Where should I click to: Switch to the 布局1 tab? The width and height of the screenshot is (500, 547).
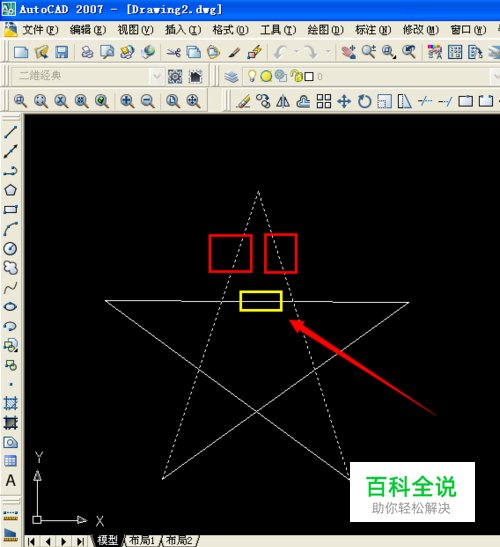142,540
